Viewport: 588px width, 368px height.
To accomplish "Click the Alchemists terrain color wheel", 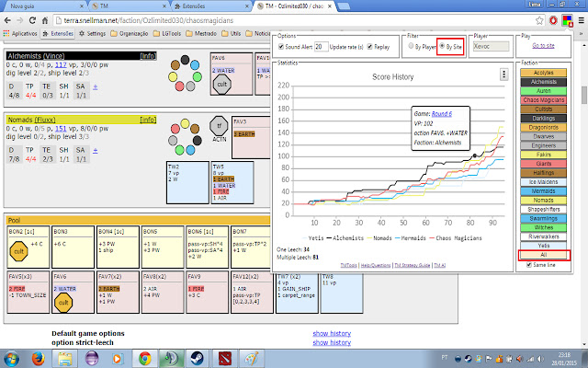I will click(x=185, y=74).
